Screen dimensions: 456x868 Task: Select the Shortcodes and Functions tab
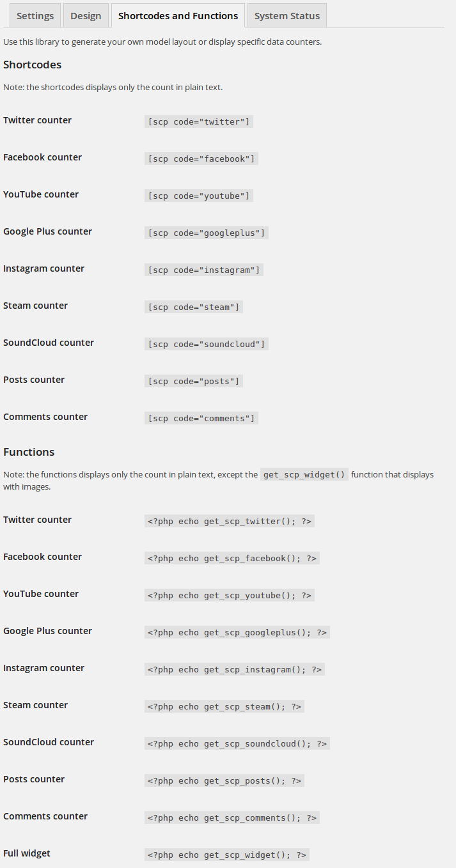[178, 16]
